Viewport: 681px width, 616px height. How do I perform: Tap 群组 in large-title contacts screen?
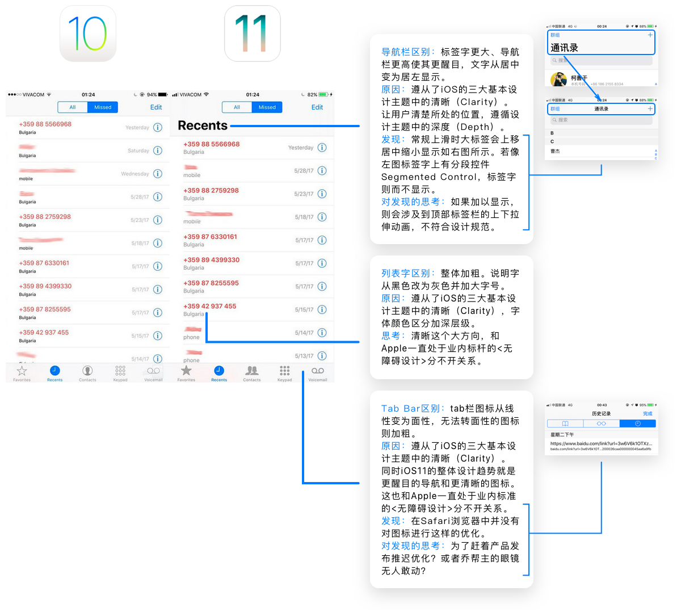tap(555, 35)
